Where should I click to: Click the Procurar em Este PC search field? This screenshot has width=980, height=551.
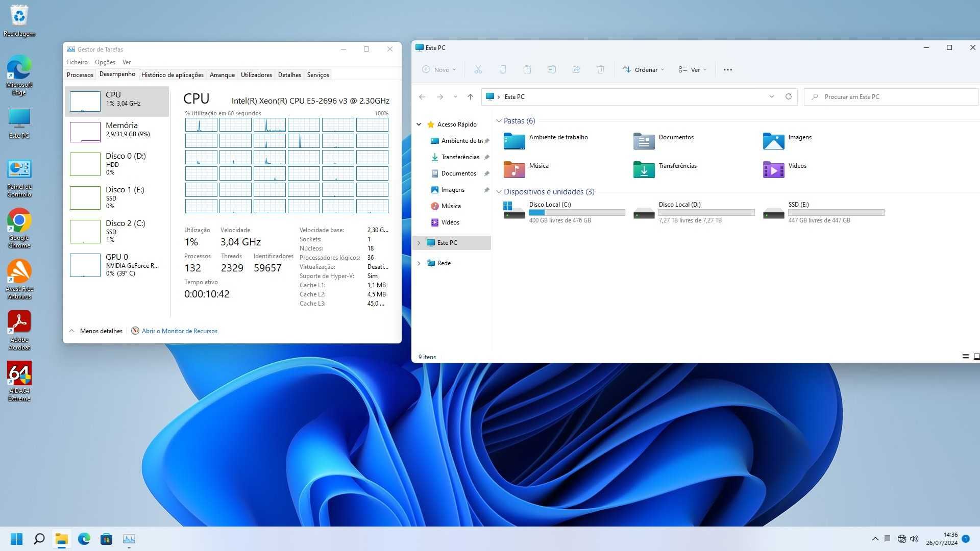[x=891, y=96]
